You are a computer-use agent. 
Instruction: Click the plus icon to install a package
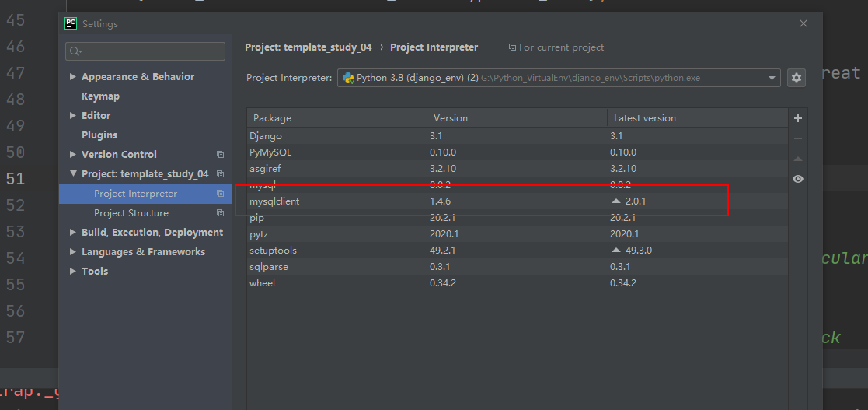[x=798, y=118]
